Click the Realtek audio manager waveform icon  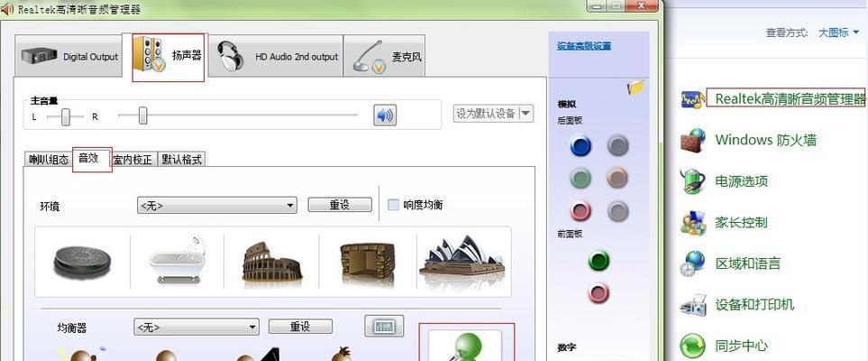tap(692, 98)
